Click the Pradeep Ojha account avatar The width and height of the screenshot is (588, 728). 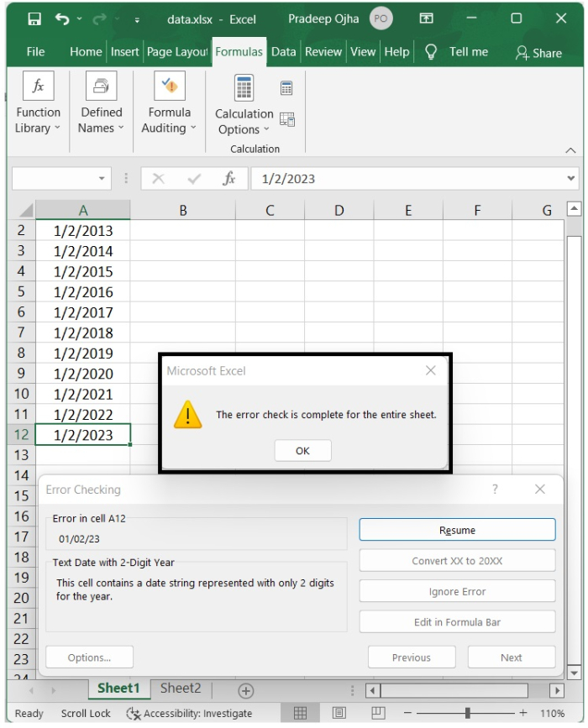[x=381, y=19]
